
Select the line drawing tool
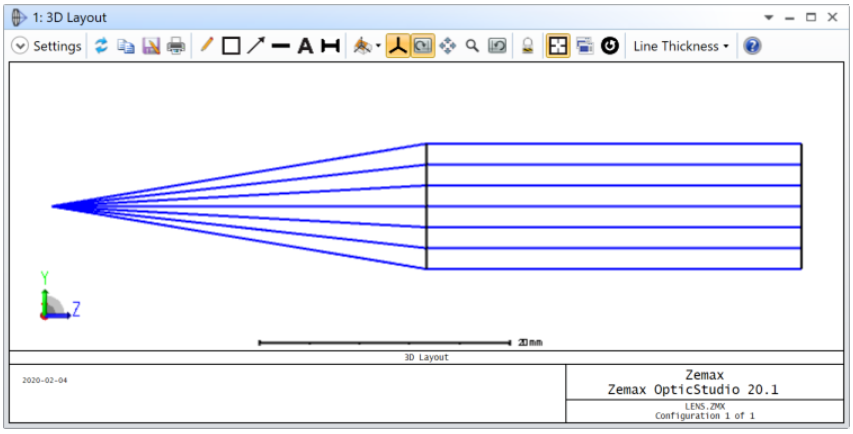(x=281, y=46)
